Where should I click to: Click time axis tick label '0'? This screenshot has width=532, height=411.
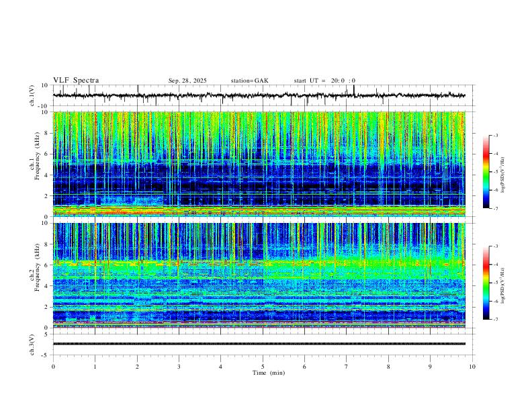click(53, 367)
